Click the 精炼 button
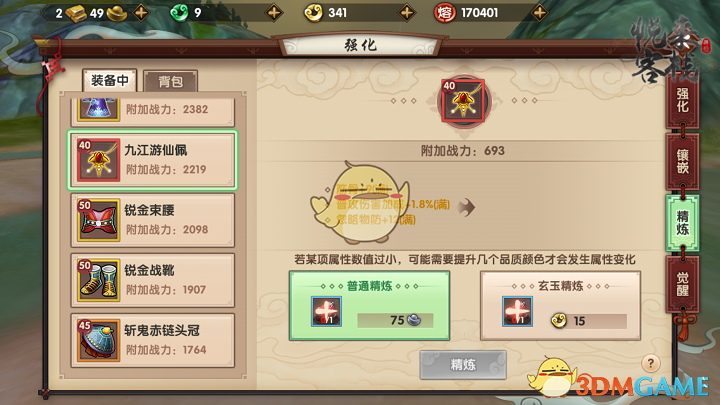 463,365
